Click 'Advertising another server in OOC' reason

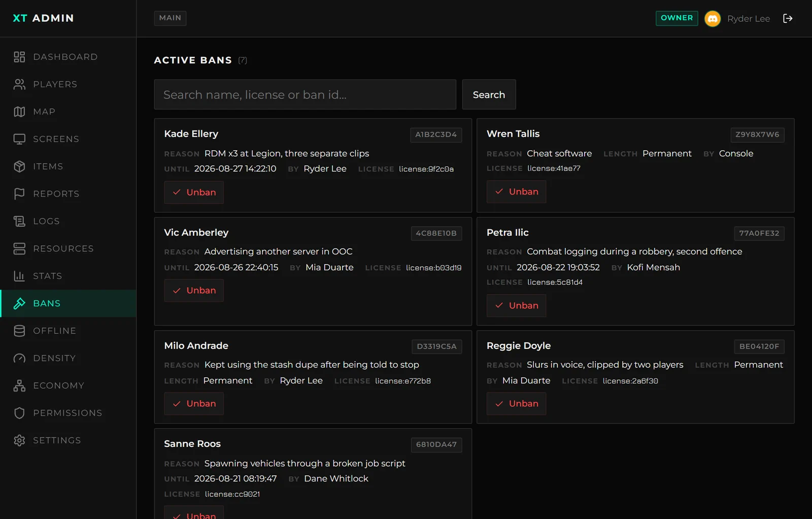278,252
